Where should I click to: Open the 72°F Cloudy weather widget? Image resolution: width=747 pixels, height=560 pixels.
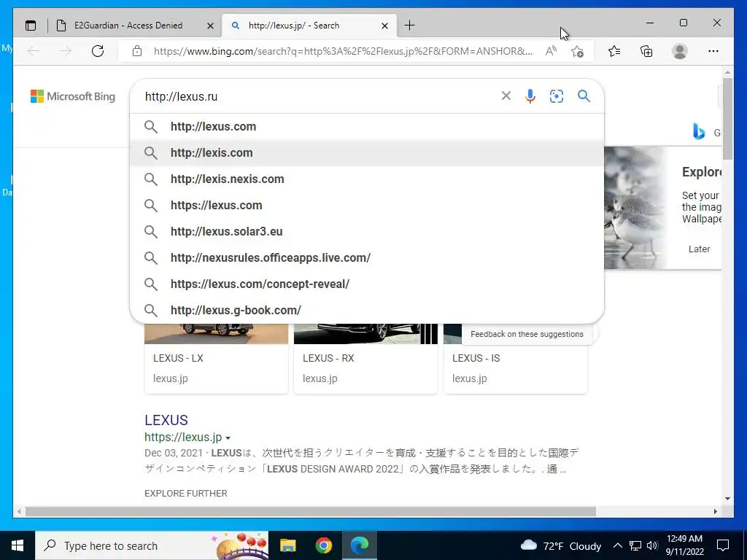(561, 545)
